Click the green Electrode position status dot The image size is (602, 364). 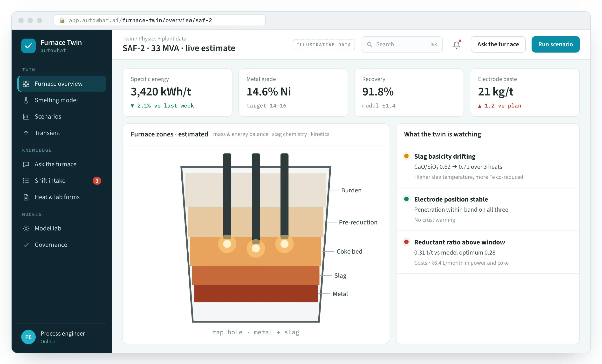point(406,199)
